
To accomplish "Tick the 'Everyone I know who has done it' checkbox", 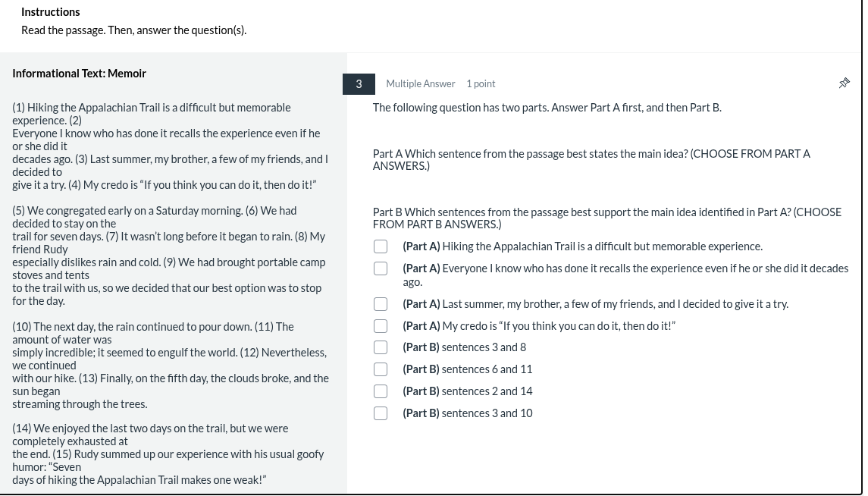I will click(x=381, y=268).
